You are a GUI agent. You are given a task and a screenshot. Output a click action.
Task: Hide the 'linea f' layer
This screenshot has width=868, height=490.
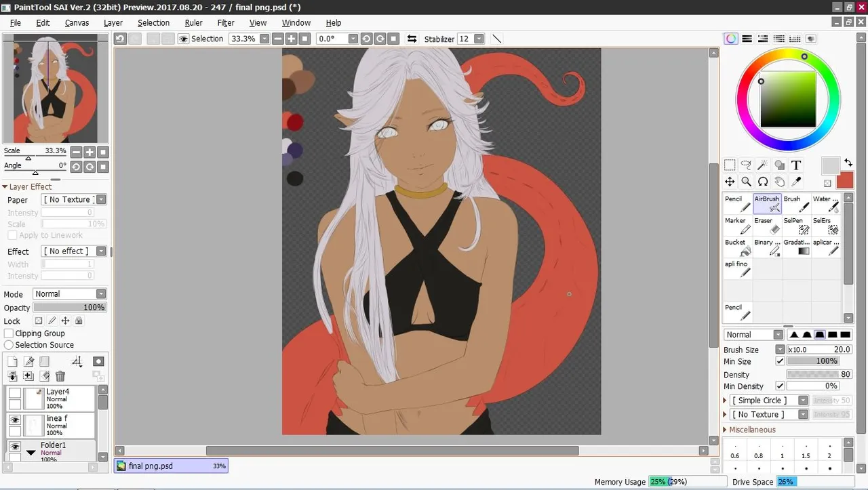[x=14, y=420]
